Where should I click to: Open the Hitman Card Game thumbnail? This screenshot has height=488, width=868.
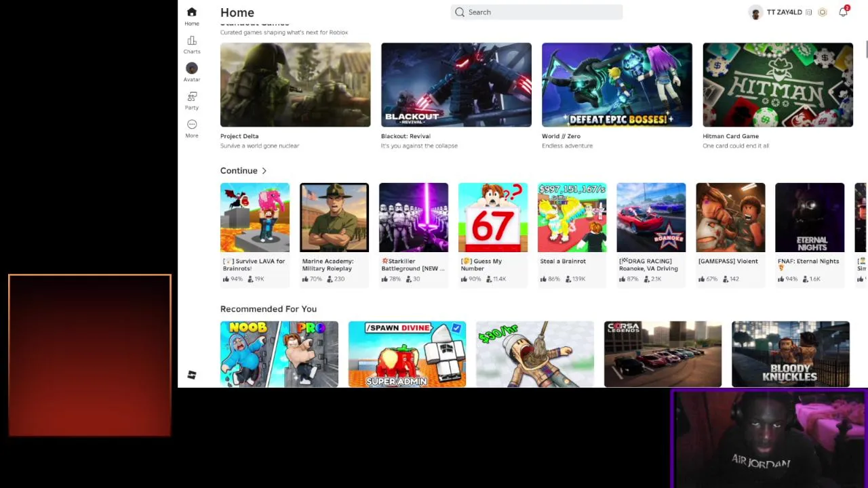tap(778, 85)
